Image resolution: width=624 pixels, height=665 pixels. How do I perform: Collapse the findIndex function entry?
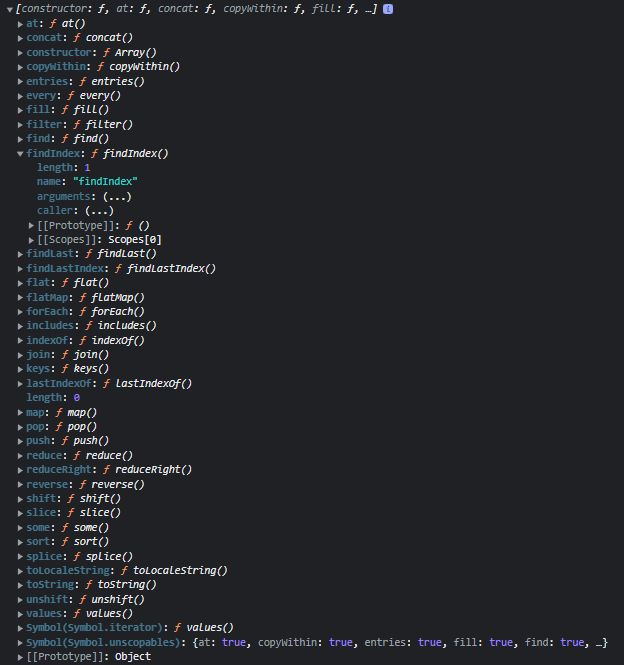click(x=20, y=154)
